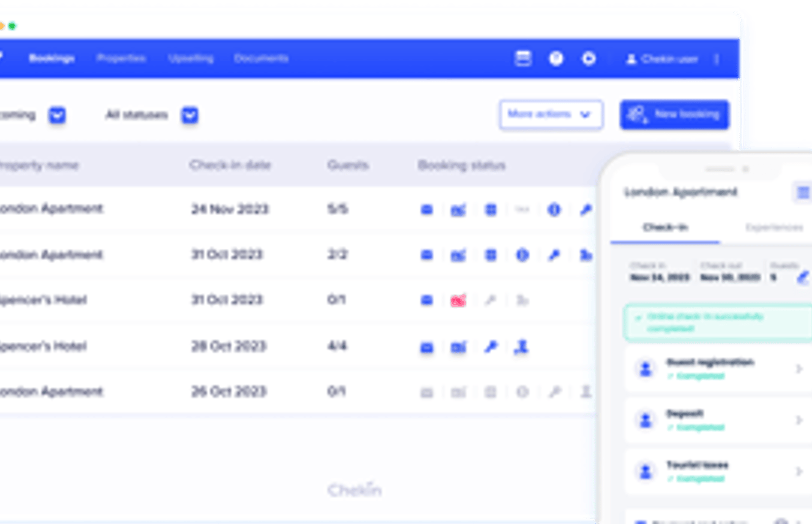
Task: Open Spencer's Hotel row dated 28 Oct 2023
Action: 298,347
